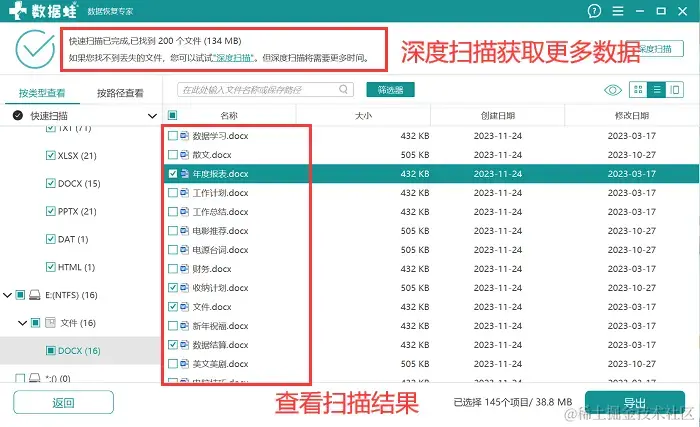Uncheck the DAT (1) checkbox
700x427 pixels.
click(50, 239)
